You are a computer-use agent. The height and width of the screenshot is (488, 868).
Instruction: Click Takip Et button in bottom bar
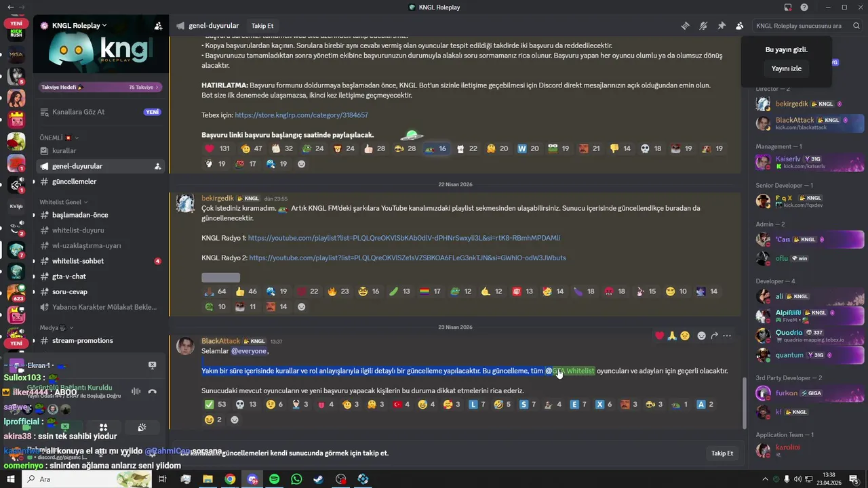tap(722, 453)
